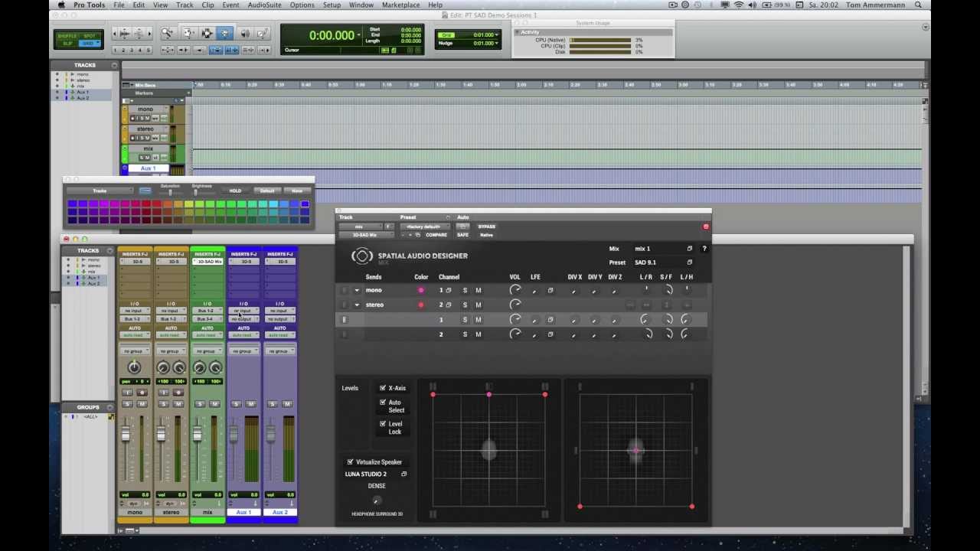
Task: Open the Clip menu
Action: [207, 5]
